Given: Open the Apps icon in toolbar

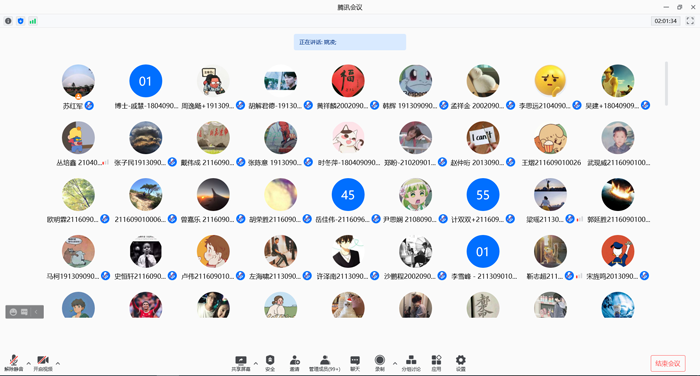Looking at the screenshot, I should point(436,363).
